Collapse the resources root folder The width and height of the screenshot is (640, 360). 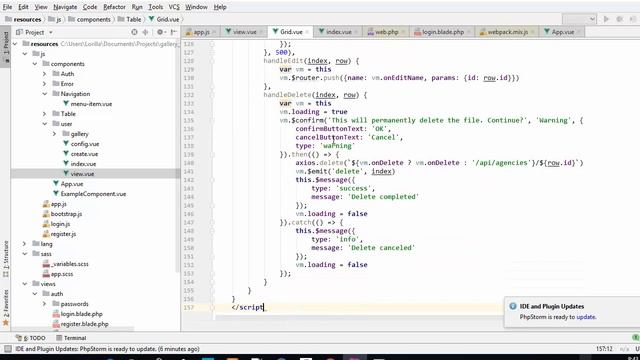pyautogui.click(x=15, y=44)
